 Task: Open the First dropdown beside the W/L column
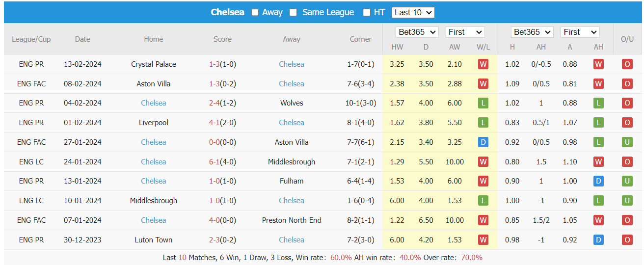465,32
